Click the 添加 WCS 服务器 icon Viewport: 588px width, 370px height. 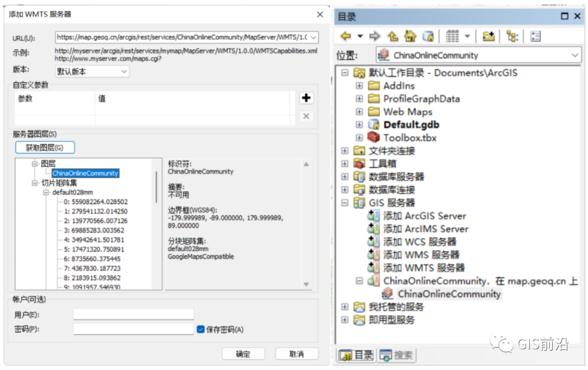coord(373,241)
